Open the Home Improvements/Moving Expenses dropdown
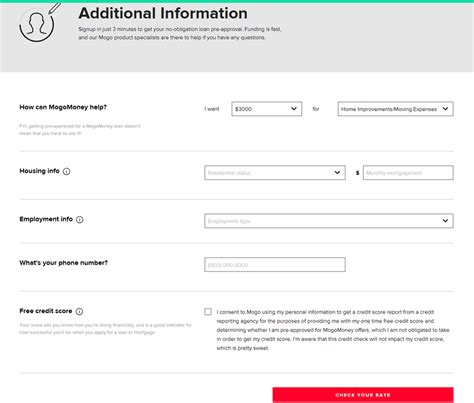Viewport: 474px width, 403px height. [395, 109]
